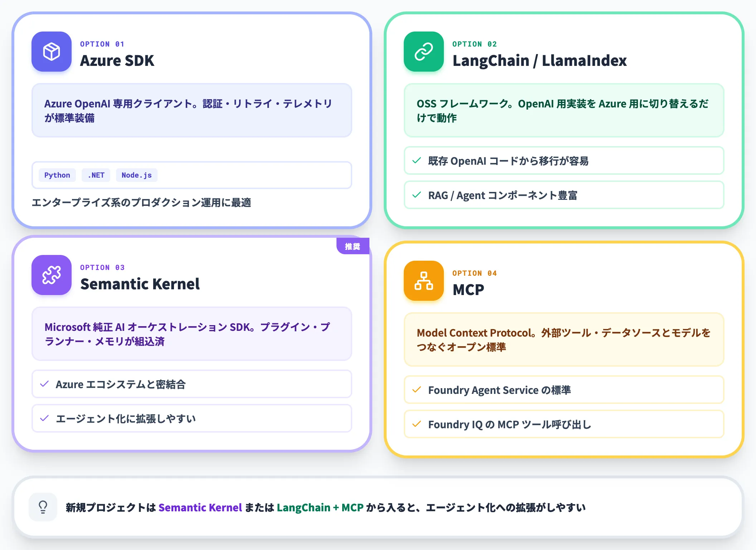Click text エージェント化への拡張がしやすい in tip
Viewport: 756px width, 550px height.
click(505, 507)
